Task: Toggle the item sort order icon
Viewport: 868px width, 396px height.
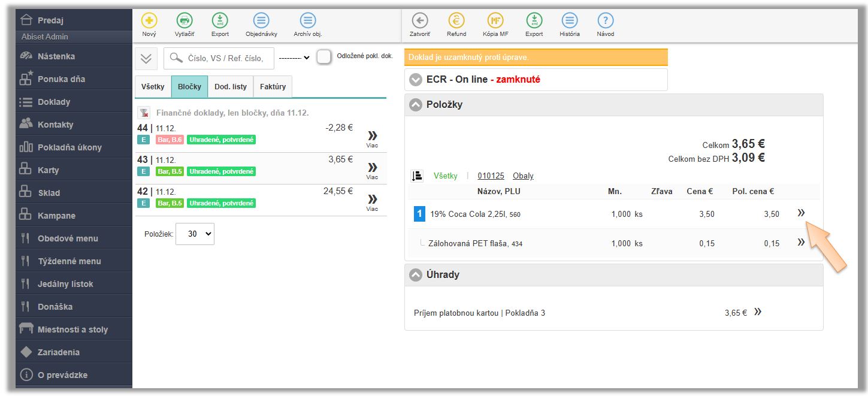Action: pos(417,176)
